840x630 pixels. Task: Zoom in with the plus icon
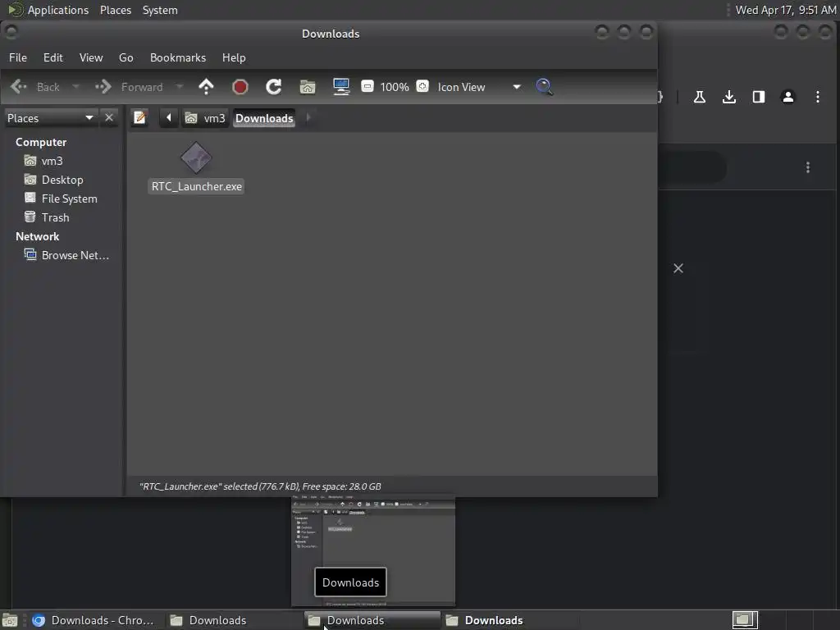point(422,86)
